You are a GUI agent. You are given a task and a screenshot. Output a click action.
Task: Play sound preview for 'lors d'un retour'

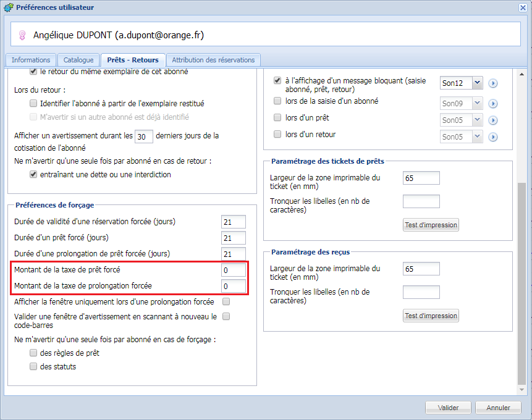click(493, 137)
